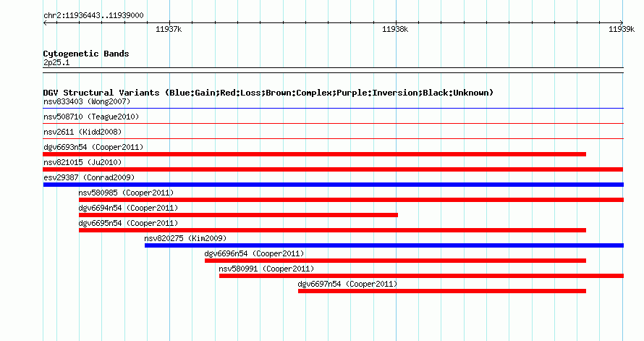Click the 2p25.1 cytogenetic band line
This screenshot has height=341, width=644.
[x=333, y=70]
